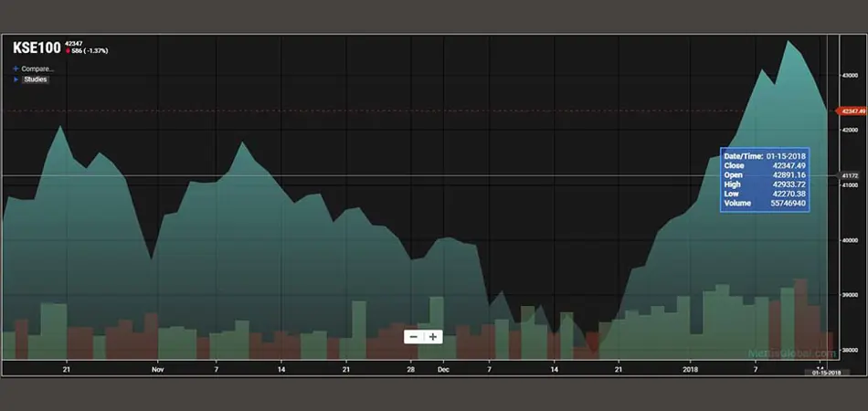Click the zoom out minus button
The width and height of the screenshot is (868, 411).
coord(414,336)
